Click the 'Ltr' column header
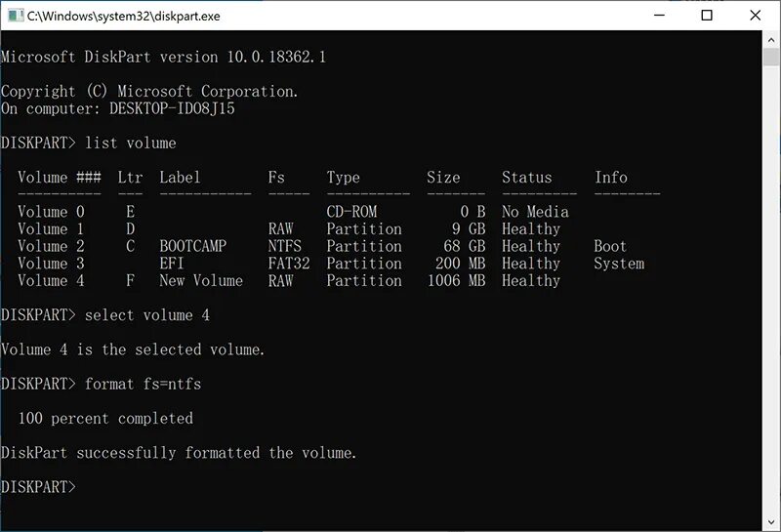 tap(130, 178)
